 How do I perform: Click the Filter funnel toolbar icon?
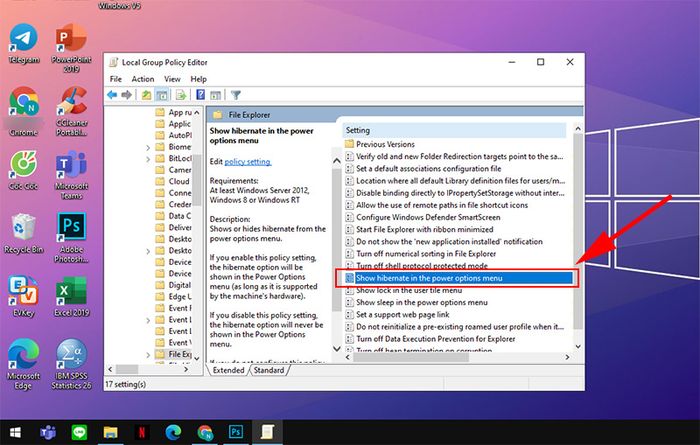[236, 95]
